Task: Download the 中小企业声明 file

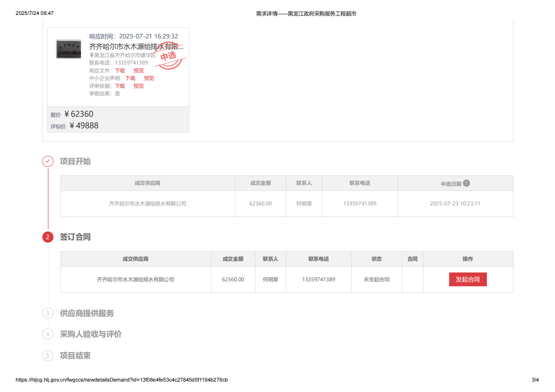Action: coord(130,78)
